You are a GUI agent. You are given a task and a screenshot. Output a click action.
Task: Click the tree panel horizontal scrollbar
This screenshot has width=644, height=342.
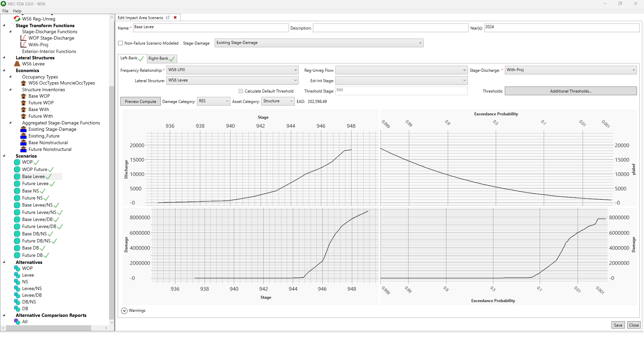click(49, 328)
